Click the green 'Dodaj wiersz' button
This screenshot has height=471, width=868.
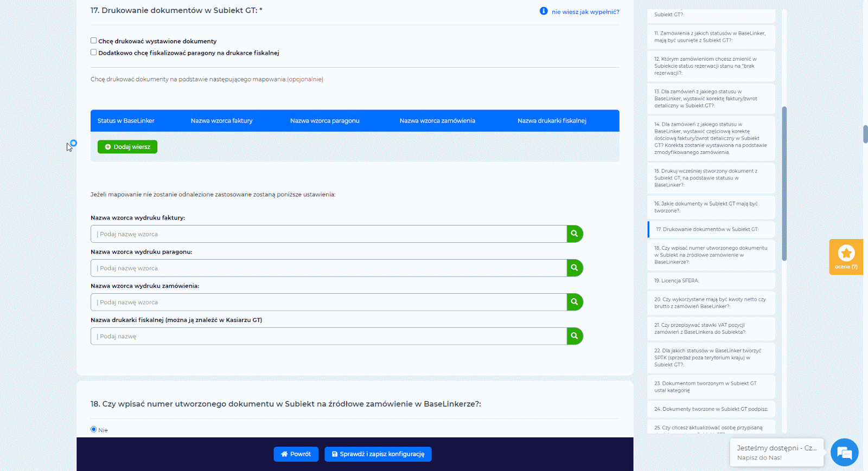(127, 147)
